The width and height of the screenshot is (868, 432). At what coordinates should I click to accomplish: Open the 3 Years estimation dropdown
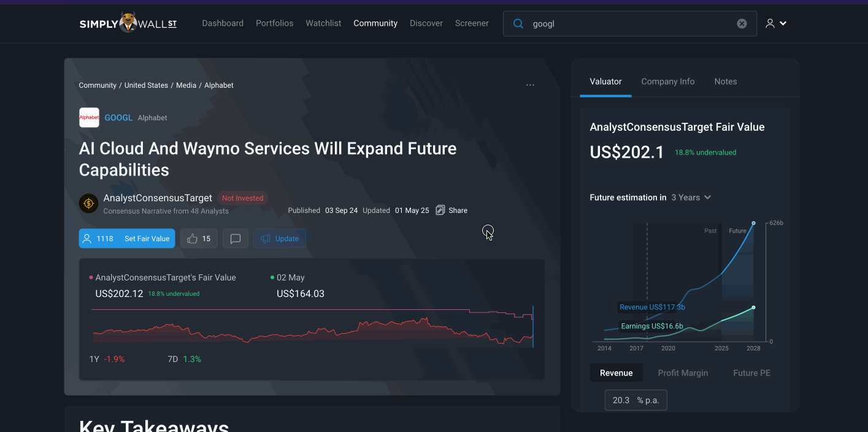(691, 198)
